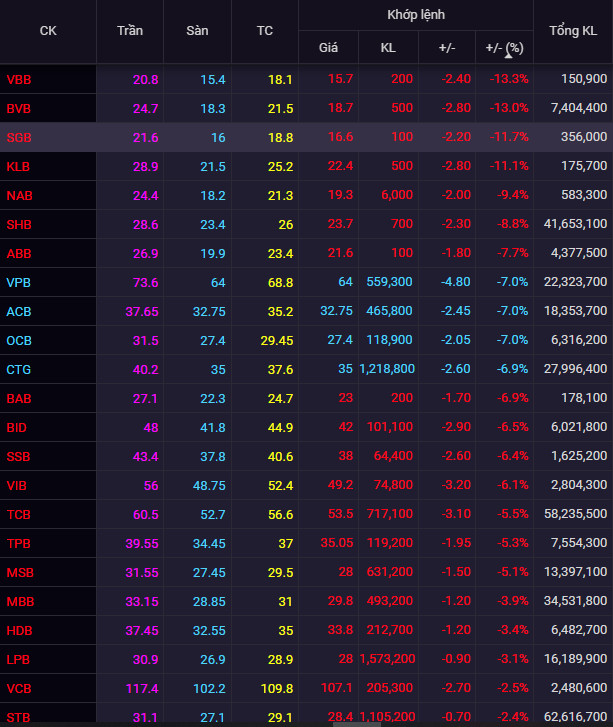This screenshot has height=727, width=613.
Task: Sort by Giá matched price header
Action: point(328,47)
